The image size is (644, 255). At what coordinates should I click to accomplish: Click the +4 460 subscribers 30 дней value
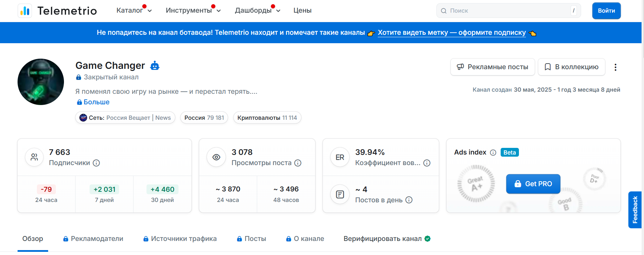(x=162, y=189)
